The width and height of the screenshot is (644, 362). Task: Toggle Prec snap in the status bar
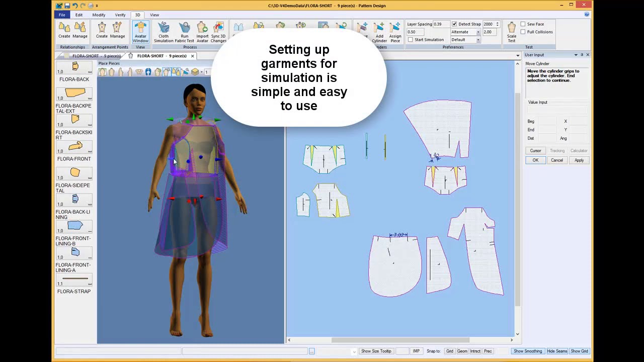tap(488, 351)
